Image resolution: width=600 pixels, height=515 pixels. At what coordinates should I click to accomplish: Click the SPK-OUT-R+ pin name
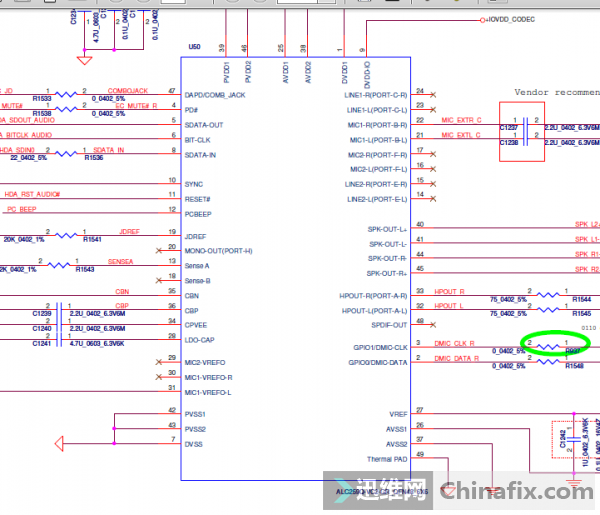(387, 274)
